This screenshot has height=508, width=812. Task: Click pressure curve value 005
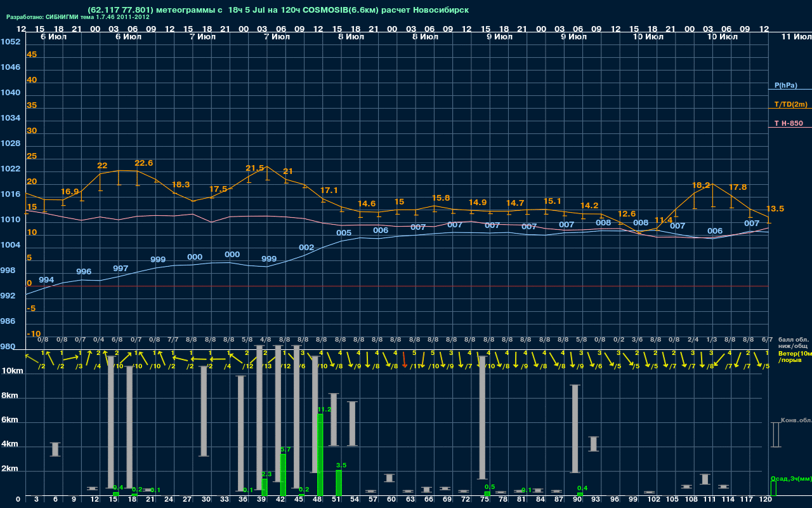(344, 233)
